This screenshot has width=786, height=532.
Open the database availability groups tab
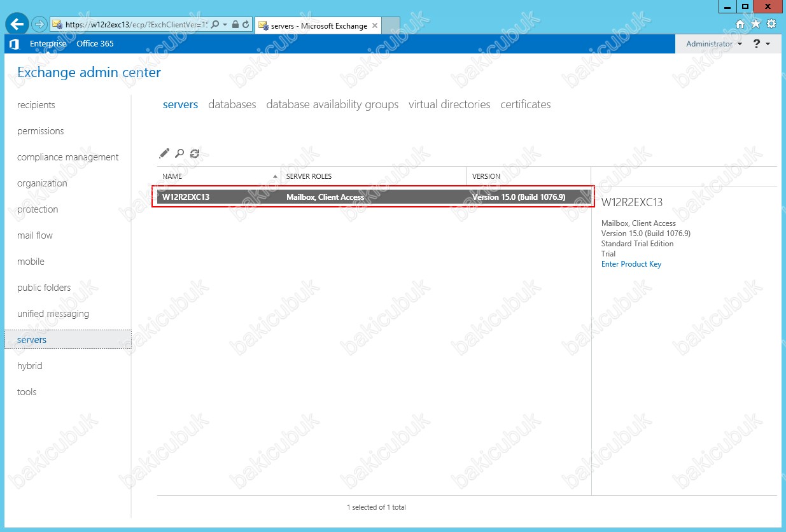[332, 104]
